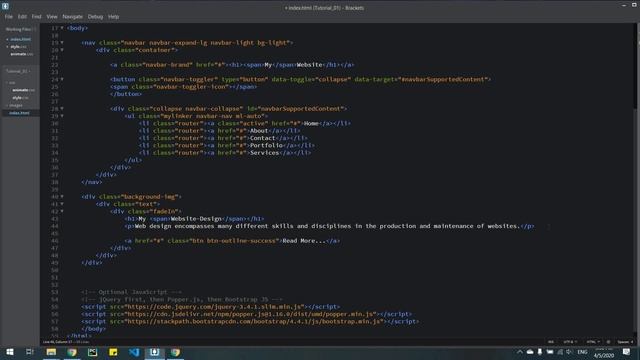Click the linting status icon in status bar
640x360 pixels.
608,342
